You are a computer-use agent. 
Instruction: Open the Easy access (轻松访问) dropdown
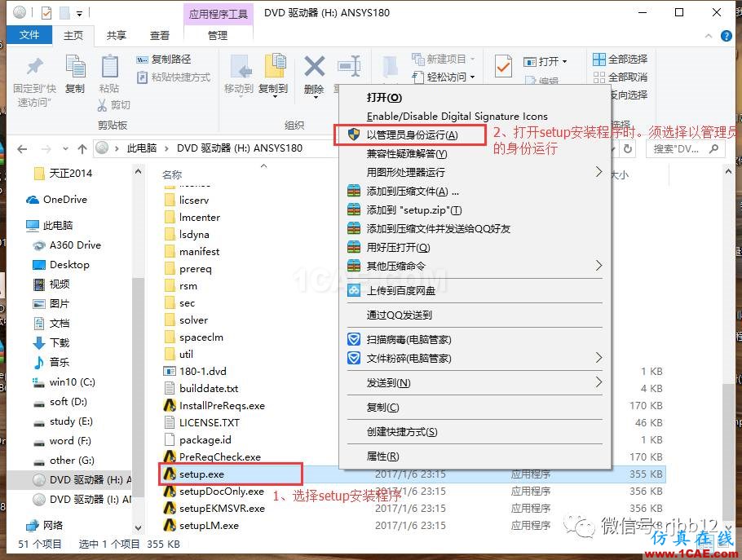click(x=472, y=77)
